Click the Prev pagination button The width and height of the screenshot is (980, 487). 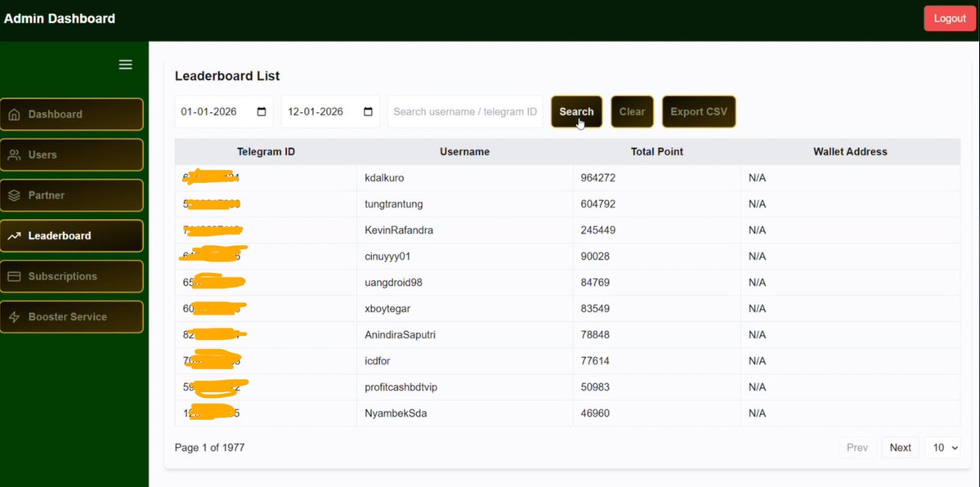[x=857, y=448]
